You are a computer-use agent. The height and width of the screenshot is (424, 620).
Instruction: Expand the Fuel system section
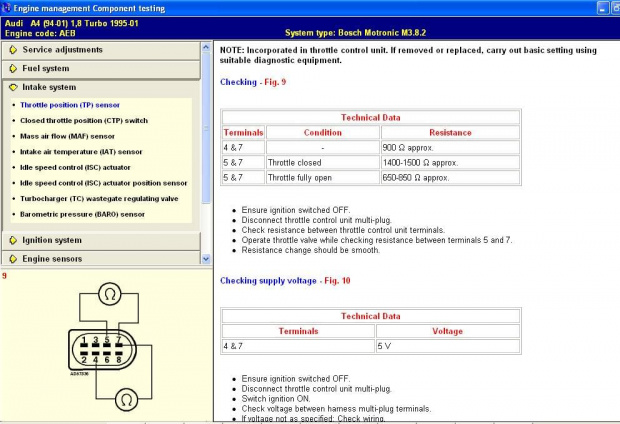tap(101, 69)
